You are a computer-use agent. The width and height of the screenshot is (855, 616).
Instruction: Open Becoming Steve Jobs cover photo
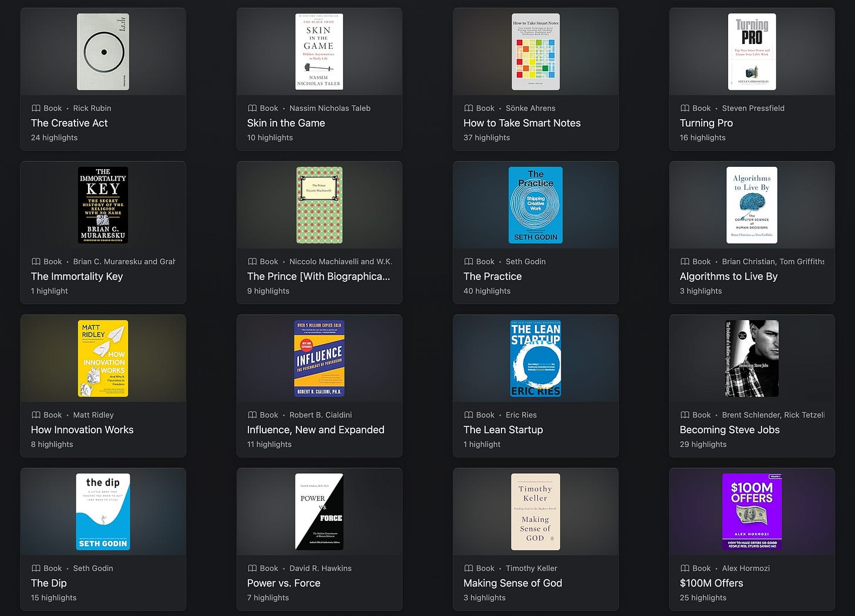[x=752, y=358]
